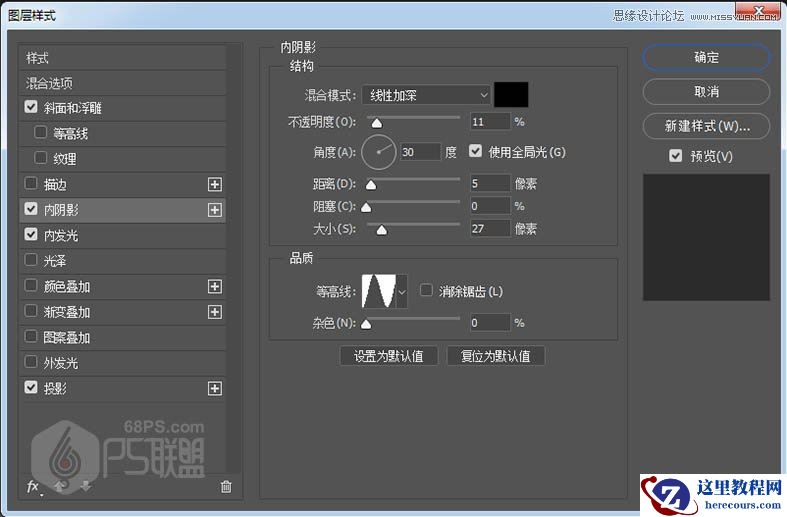
Task: Open contour picker dropdown arrow
Action: (x=402, y=291)
